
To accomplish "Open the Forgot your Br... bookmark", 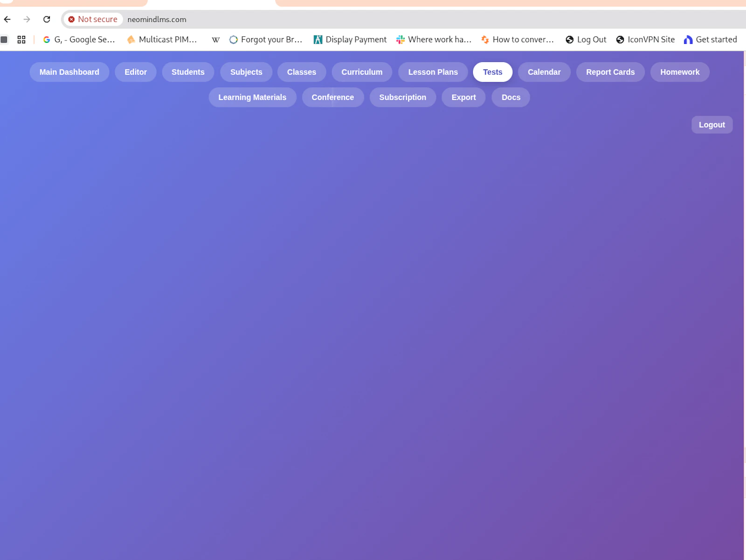I will (266, 40).
